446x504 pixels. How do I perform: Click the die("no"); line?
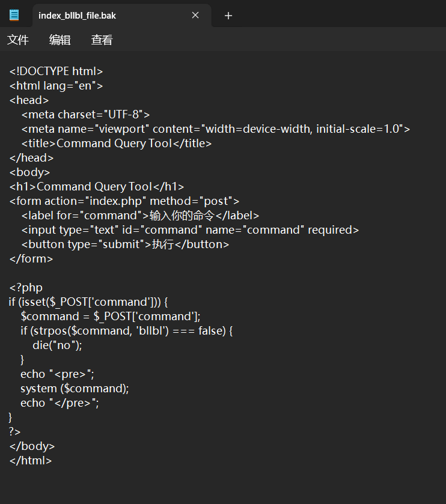pyautogui.click(x=57, y=345)
